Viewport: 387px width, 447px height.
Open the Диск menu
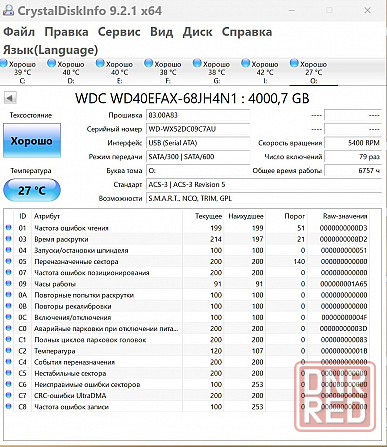(x=197, y=32)
